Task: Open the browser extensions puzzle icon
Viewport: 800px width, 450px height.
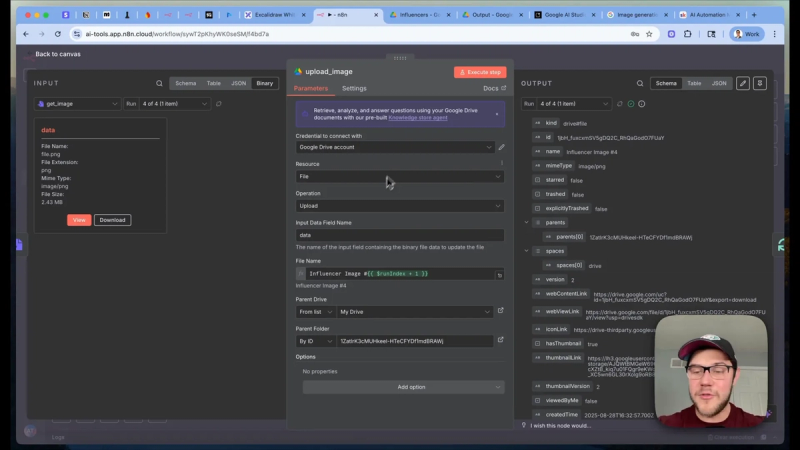Action: pyautogui.click(x=688, y=34)
